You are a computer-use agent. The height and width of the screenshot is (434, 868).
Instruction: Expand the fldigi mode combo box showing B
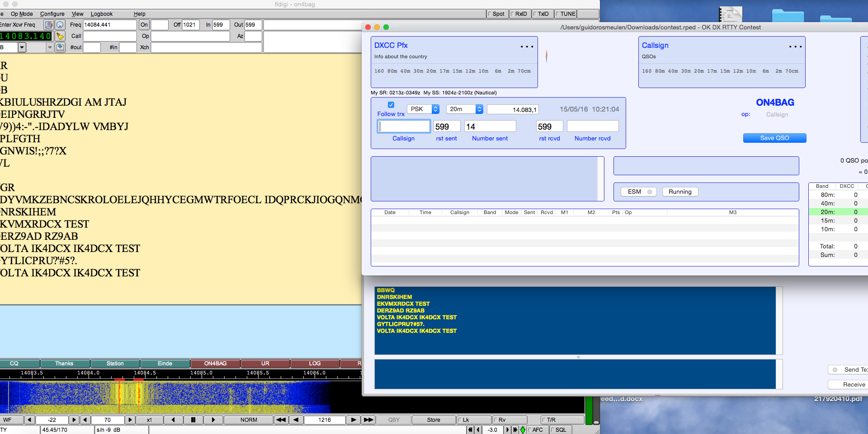pyautogui.click(x=22, y=47)
